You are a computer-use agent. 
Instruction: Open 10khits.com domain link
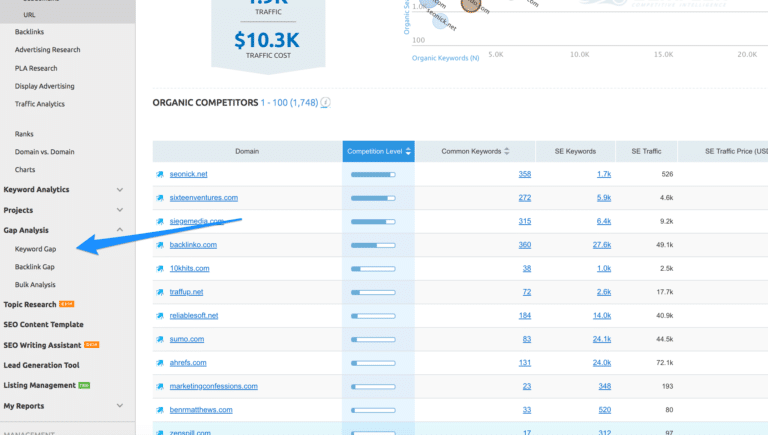point(190,268)
